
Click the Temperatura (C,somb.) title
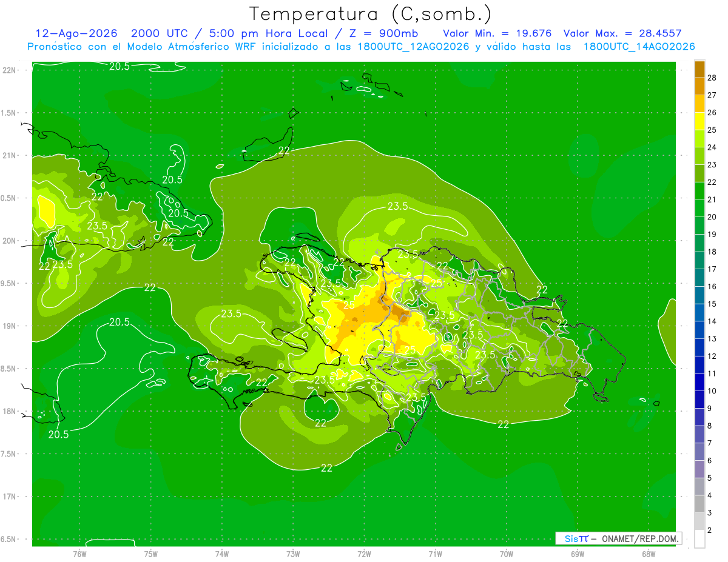371,13
